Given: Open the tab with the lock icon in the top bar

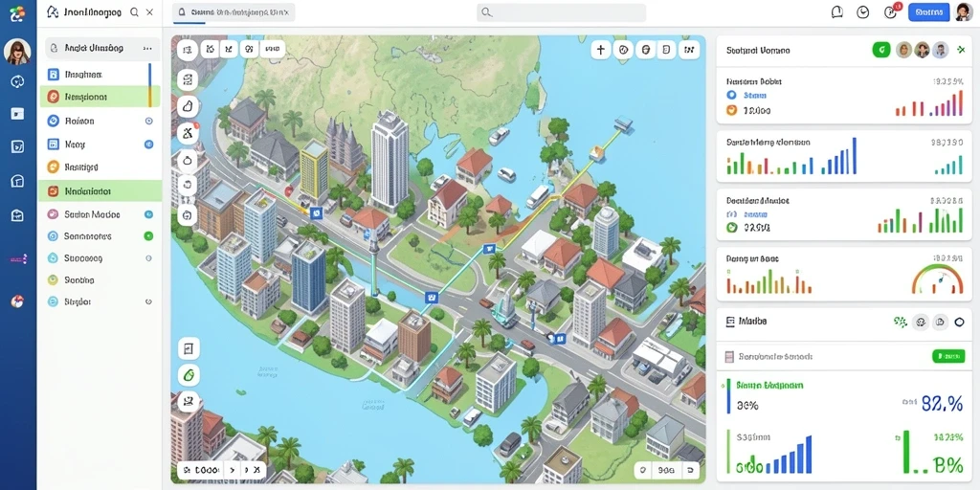Looking at the screenshot, I should [x=233, y=12].
